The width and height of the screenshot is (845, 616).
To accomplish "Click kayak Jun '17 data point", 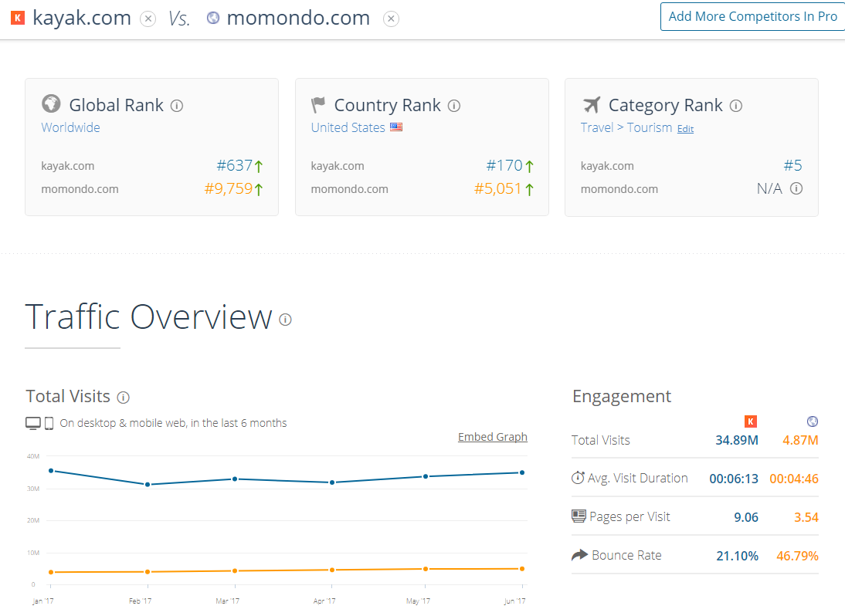I will (x=522, y=472).
